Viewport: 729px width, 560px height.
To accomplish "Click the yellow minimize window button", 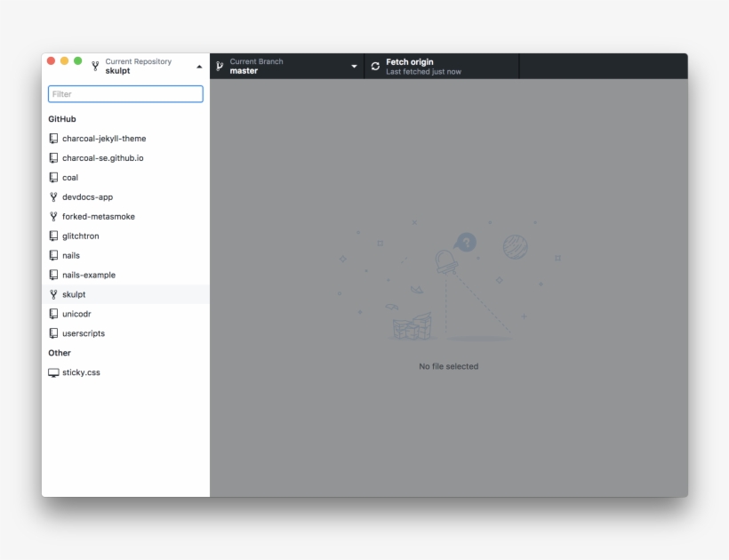I will tap(65, 60).
